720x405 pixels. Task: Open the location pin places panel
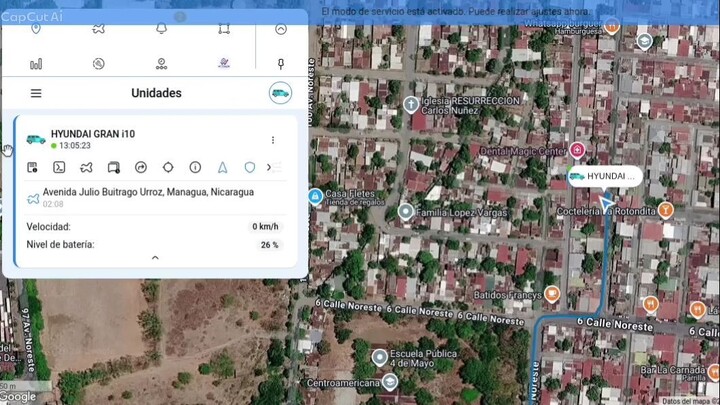(x=36, y=29)
